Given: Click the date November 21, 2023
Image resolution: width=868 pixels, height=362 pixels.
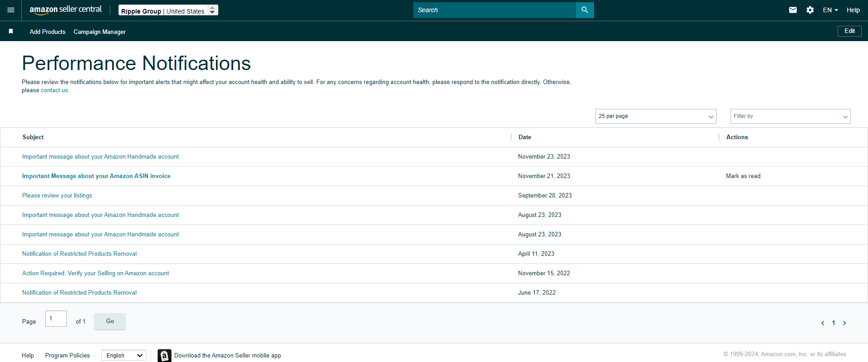Looking at the screenshot, I should pos(544,176).
